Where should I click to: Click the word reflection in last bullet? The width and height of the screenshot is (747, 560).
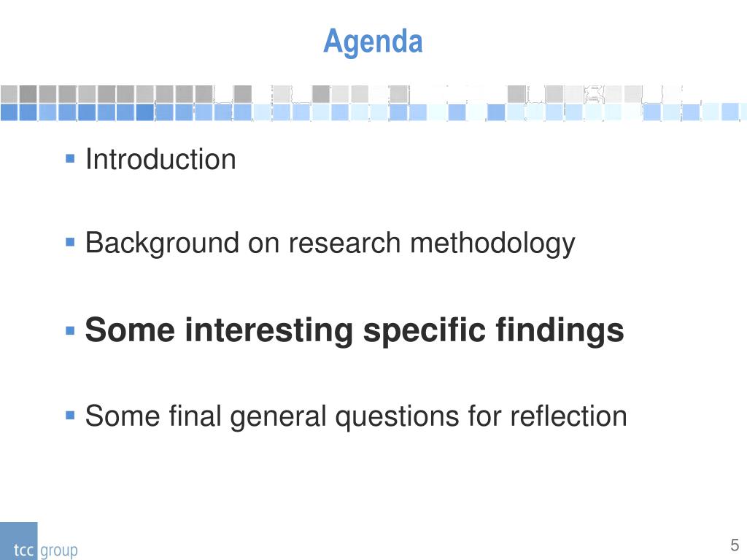(x=568, y=416)
